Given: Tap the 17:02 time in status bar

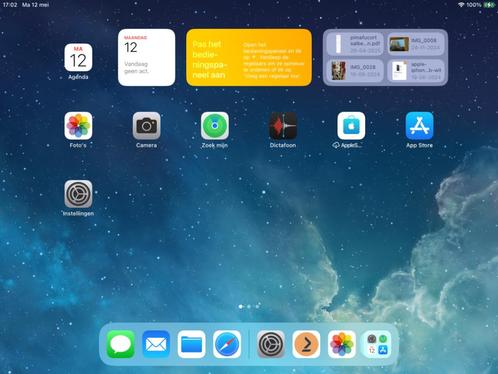Looking at the screenshot, I should click(10, 5).
